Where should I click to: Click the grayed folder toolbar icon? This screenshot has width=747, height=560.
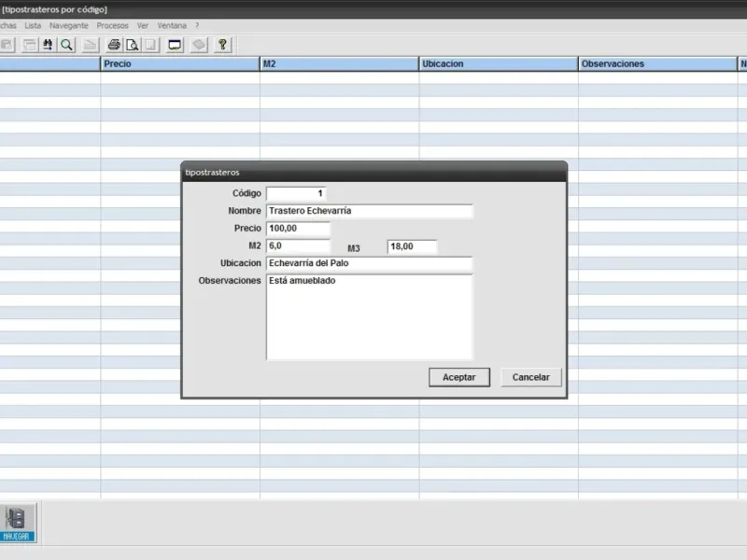[90, 45]
